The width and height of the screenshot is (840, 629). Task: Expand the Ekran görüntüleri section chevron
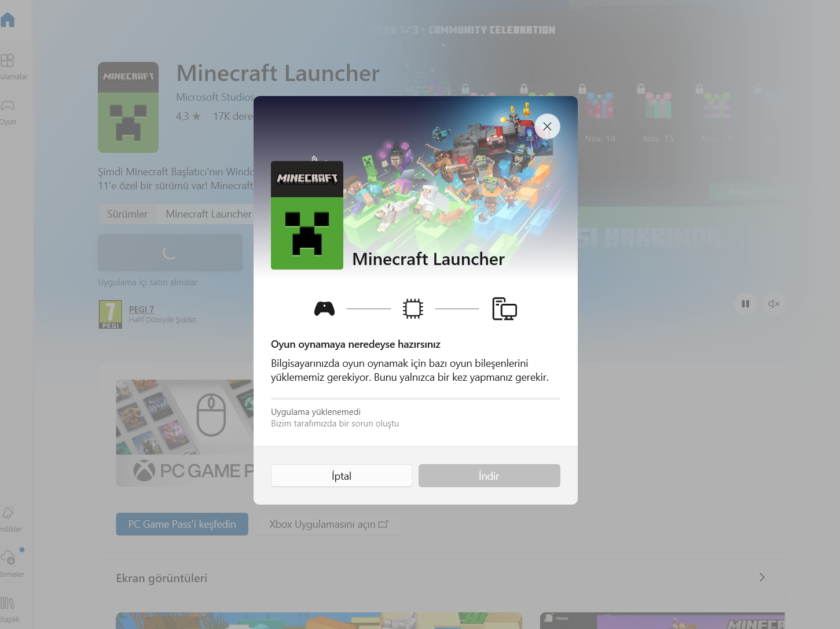tap(762, 577)
